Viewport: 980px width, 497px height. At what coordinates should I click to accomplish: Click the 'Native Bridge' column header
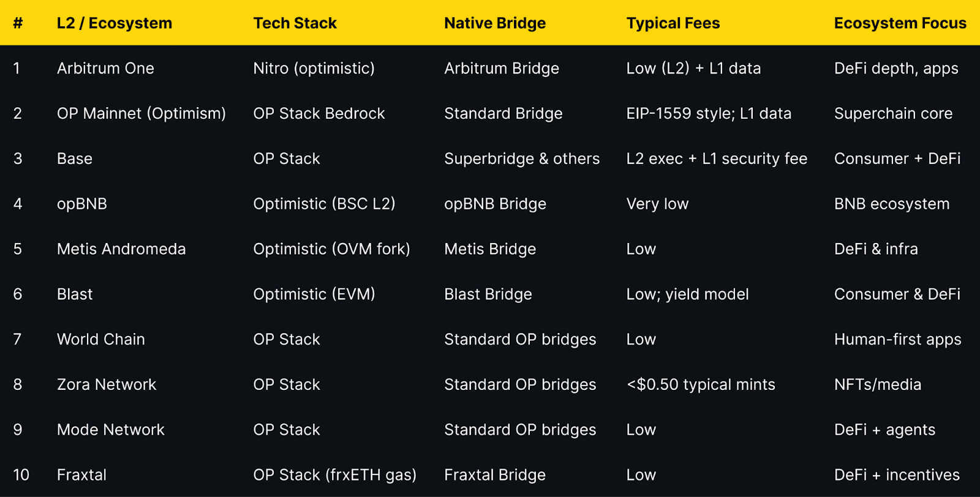click(x=495, y=23)
